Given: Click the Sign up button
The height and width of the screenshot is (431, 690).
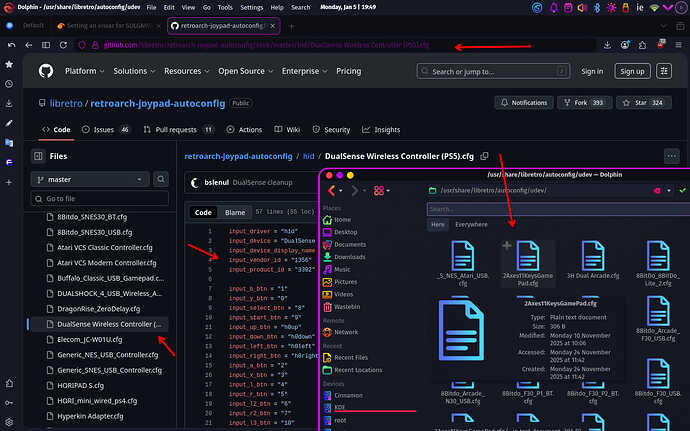Looking at the screenshot, I should pyautogui.click(x=631, y=72).
